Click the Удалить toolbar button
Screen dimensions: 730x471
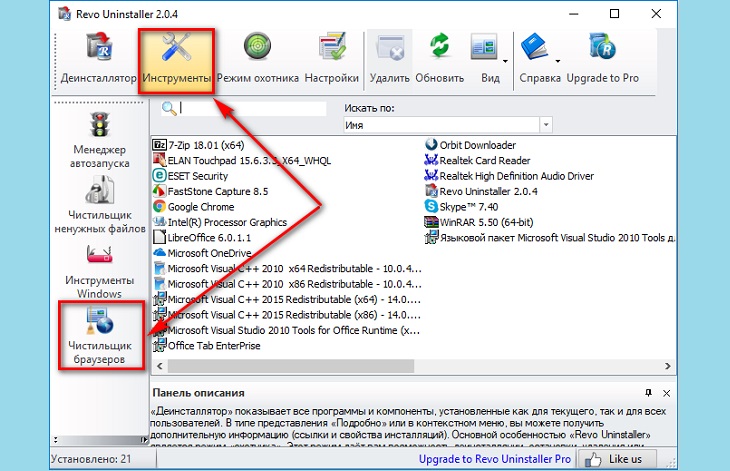pos(389,60)
